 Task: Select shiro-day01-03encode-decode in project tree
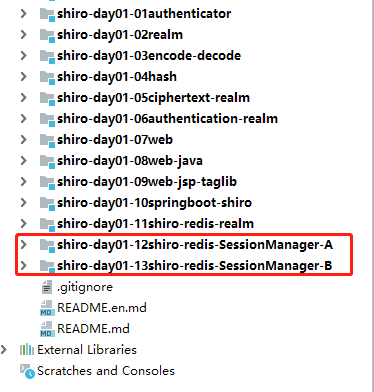(149, 56)
